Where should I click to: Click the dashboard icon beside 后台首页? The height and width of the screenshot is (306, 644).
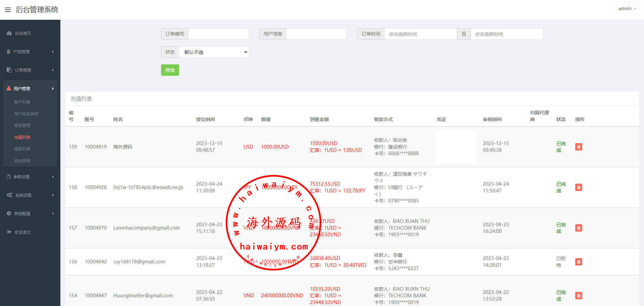(9, 33)
